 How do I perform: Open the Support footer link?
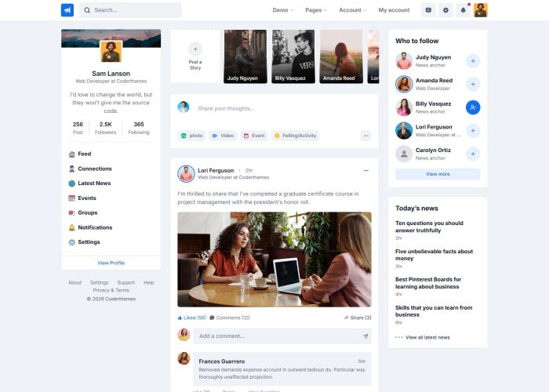[x=126, y=282]
